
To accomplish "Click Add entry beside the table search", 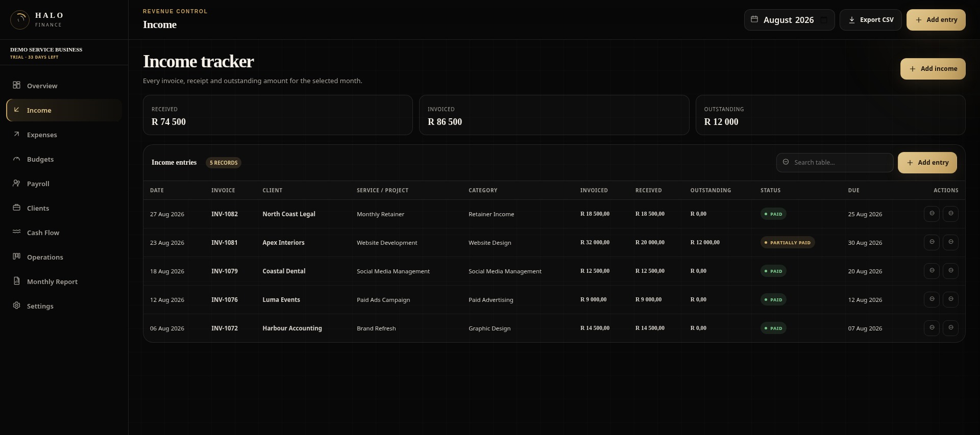I will coord(927,163).
